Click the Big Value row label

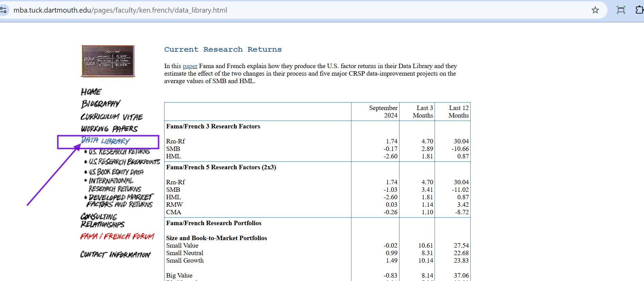click(179, 276)
